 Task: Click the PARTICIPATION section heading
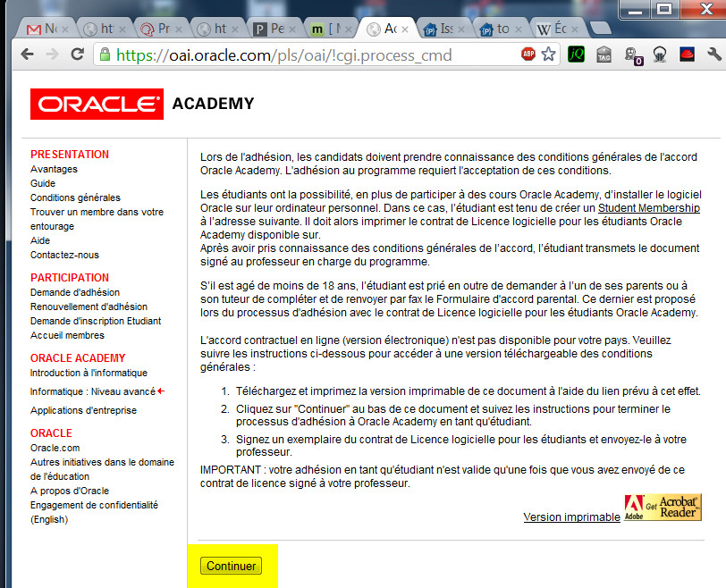tap(70, 278)
